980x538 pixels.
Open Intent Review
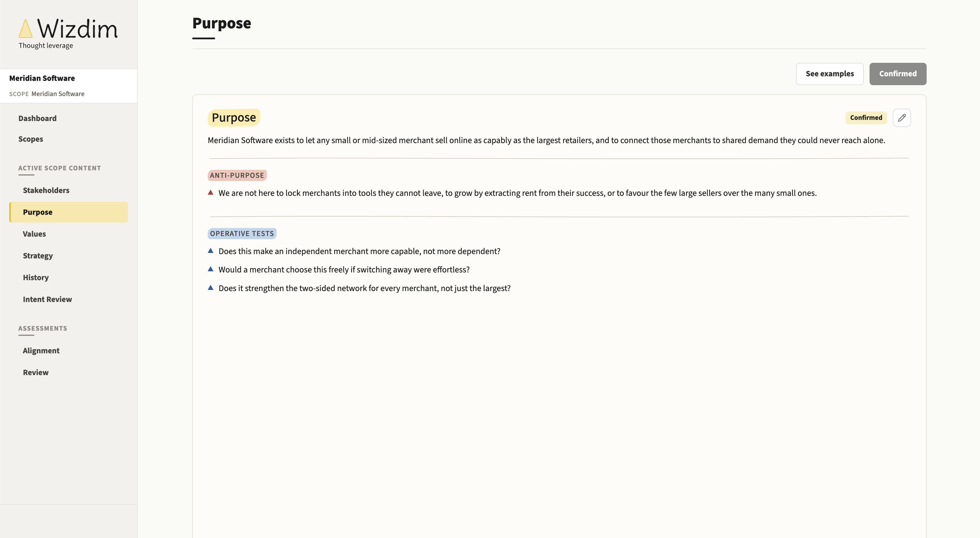pyautogui.click(x=69, y=299)
